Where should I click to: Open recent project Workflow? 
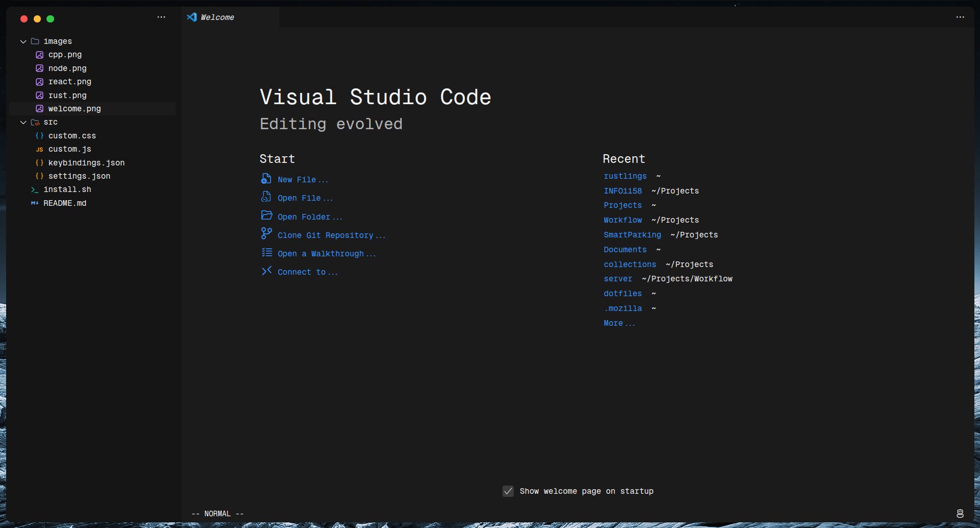623,220
